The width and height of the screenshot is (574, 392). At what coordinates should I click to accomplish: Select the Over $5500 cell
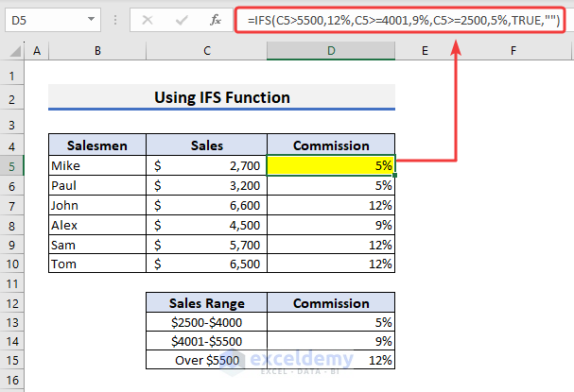click(x=206, y=361)
